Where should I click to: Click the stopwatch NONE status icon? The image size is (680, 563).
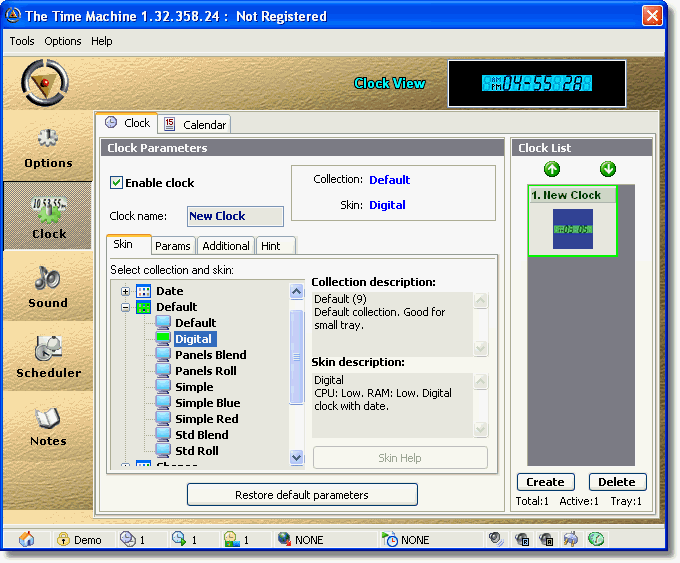[390, 539]
